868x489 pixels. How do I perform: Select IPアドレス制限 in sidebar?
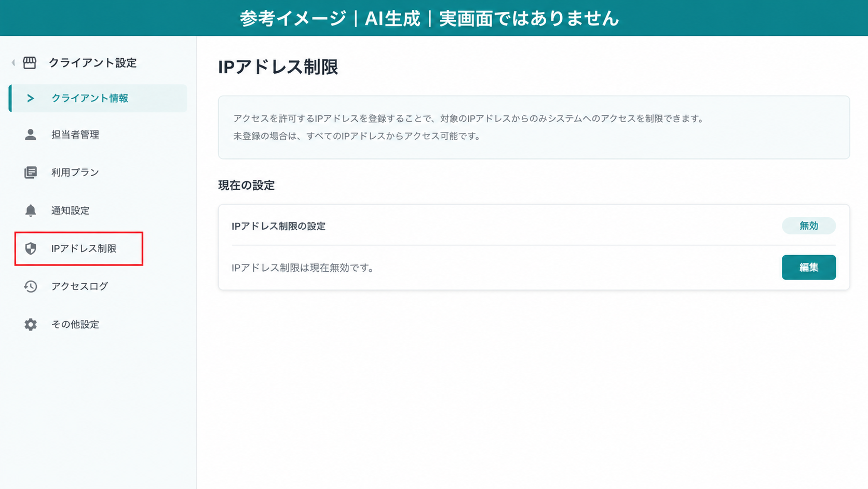click(79, 248)
